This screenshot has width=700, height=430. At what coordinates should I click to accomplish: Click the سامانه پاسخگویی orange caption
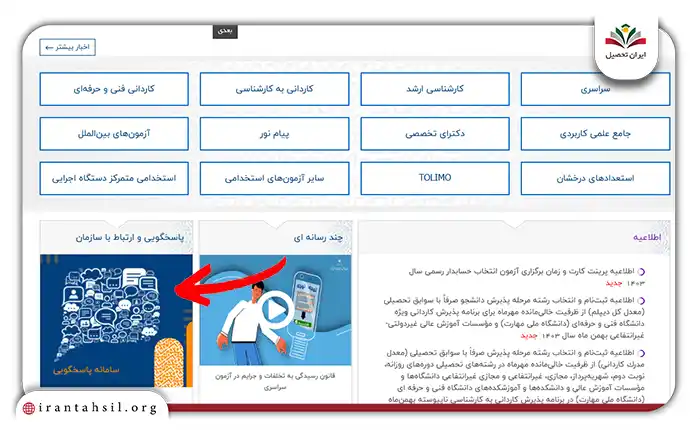tap(86, 369)
